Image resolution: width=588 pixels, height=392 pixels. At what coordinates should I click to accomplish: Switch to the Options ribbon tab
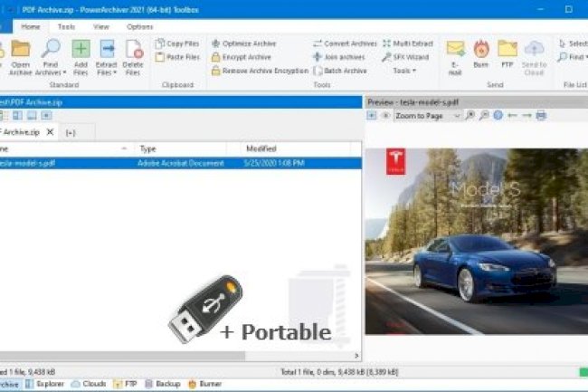coord(139,26)
